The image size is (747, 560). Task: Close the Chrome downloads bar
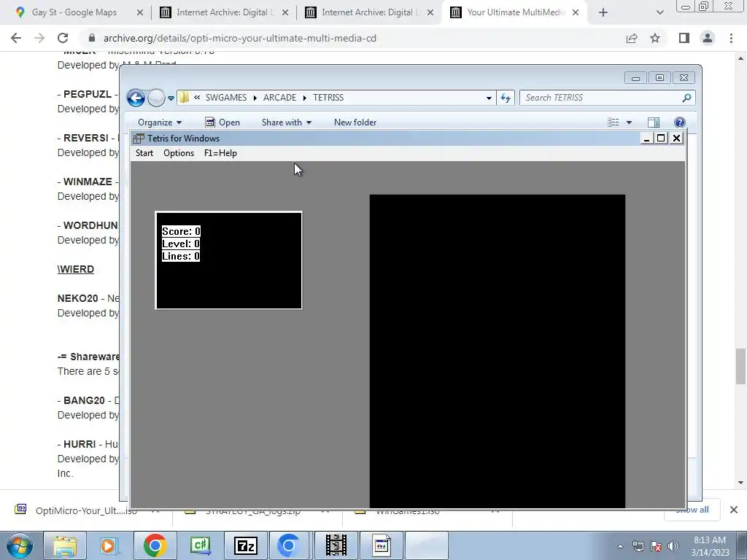(734, 510)
